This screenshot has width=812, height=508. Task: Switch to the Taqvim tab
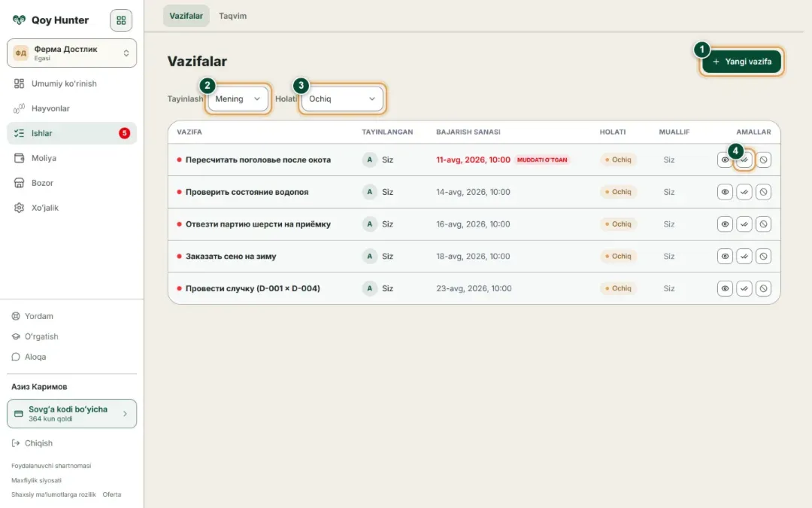(x=232, y=16)
